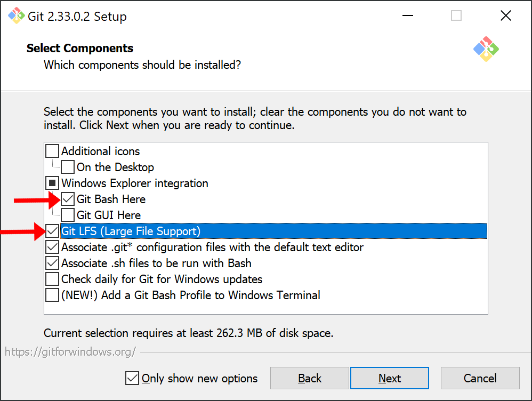The image size is (532, 401).
Task: Toggle Only show new options checkbox
Action: click(x=132, y=378)
